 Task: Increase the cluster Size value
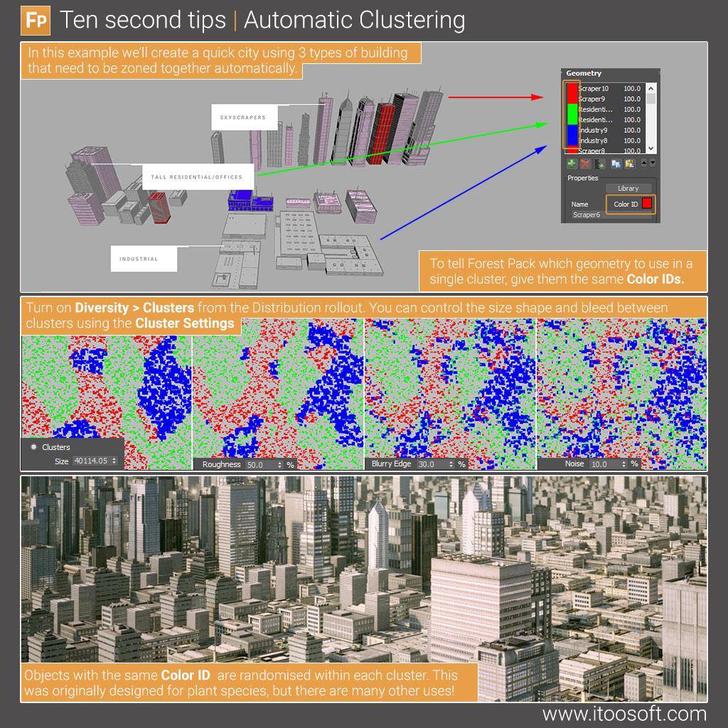[115, 458]
